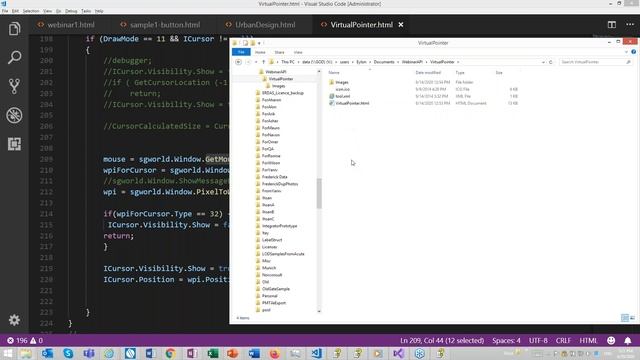Open the Windows Start button

pyautogui.click(x=8, y=353)
